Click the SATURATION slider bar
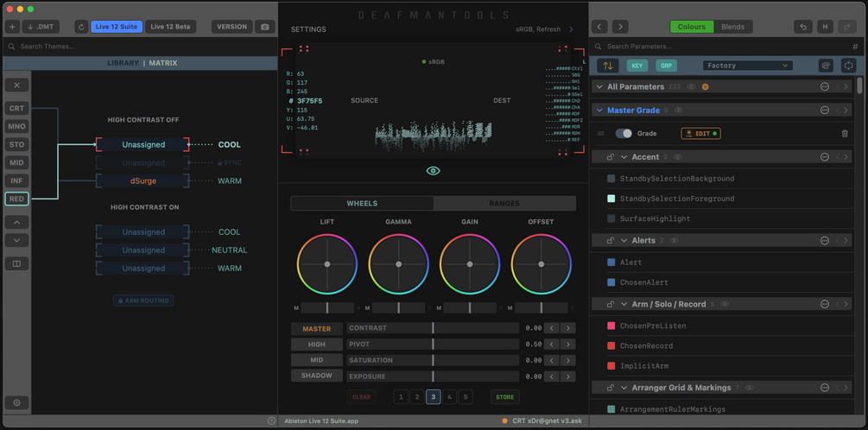Viewport: 868px width, 430px height. coord(433,360)
